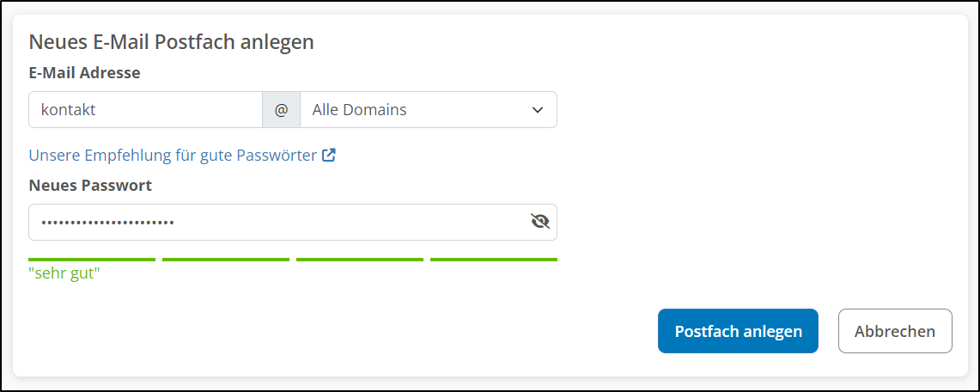Click into the Neues Passwort input field

click(344, 222)
